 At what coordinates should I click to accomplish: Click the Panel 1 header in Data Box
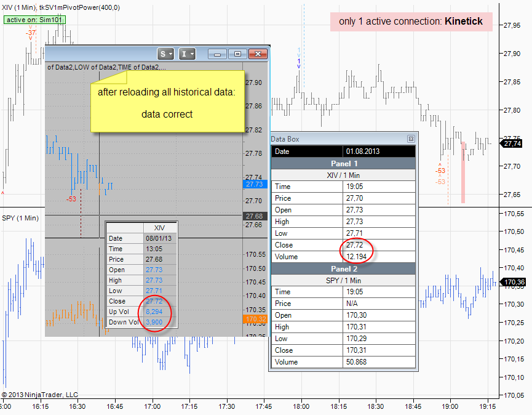[x=343, y=163]
